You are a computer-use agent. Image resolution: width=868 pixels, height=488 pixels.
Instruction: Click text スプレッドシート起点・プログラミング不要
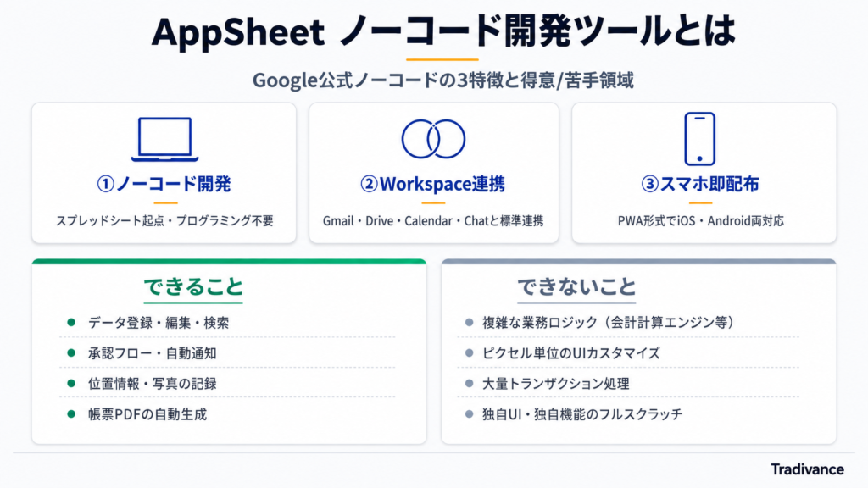tap(164, 221)
